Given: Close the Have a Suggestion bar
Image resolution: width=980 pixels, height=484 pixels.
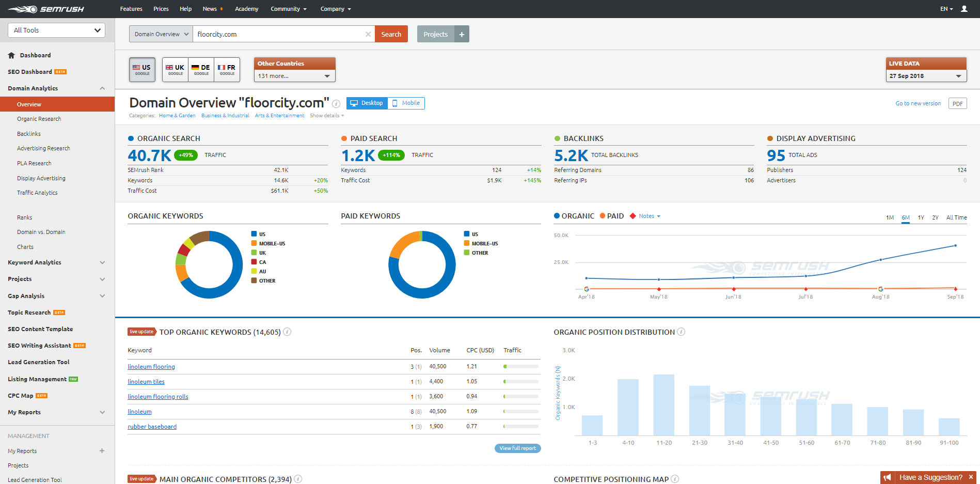Looking at the screenshot, I should pos(971,477).
